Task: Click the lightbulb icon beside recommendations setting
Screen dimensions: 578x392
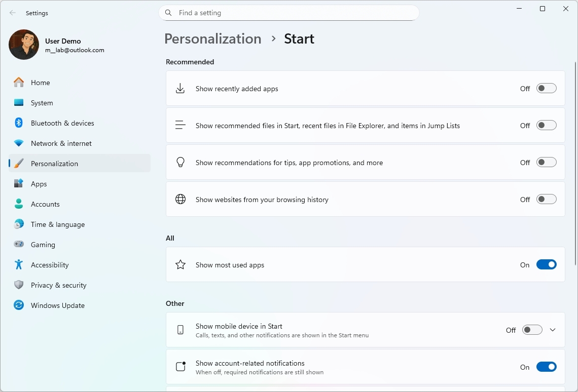Action: click(x=180, y=162)
